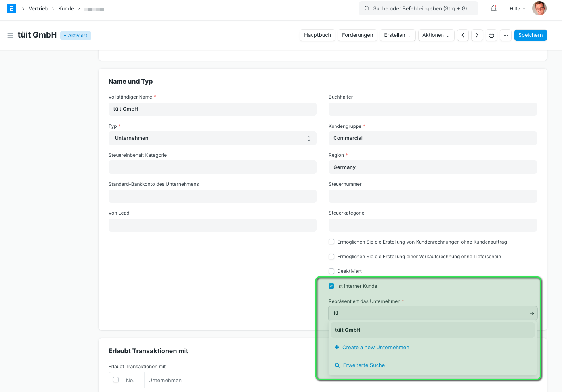Click the tüit GmbH page title
The image size is (562, 392).
(x=37, y=35)
